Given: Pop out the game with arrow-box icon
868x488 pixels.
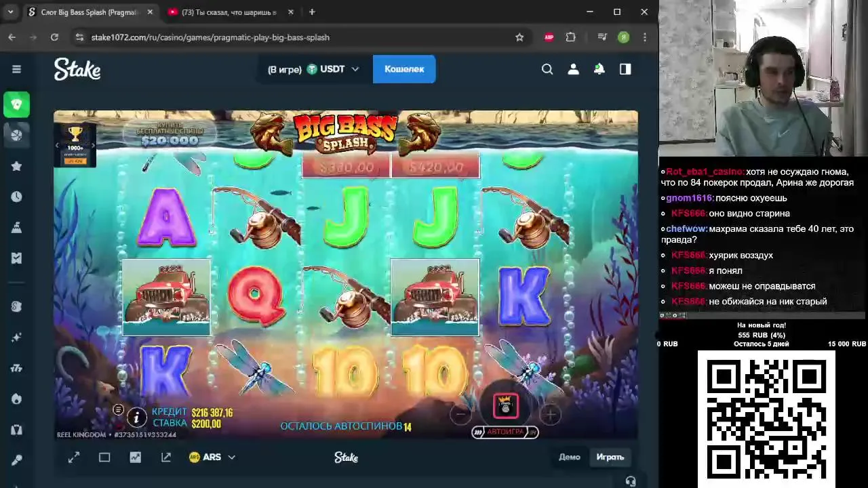Looking at the screenshot, I should pyautogui.click(x=166, y=457).
